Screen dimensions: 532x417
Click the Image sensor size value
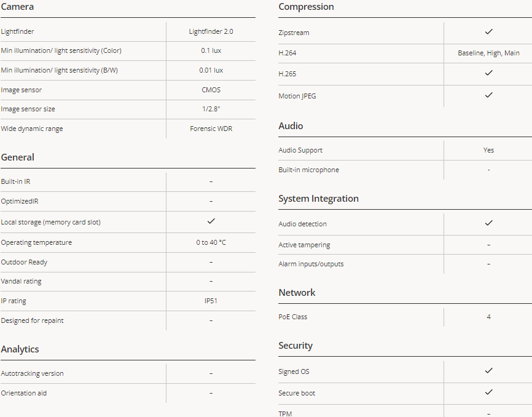pyautogui.click(x=211, y=109)
